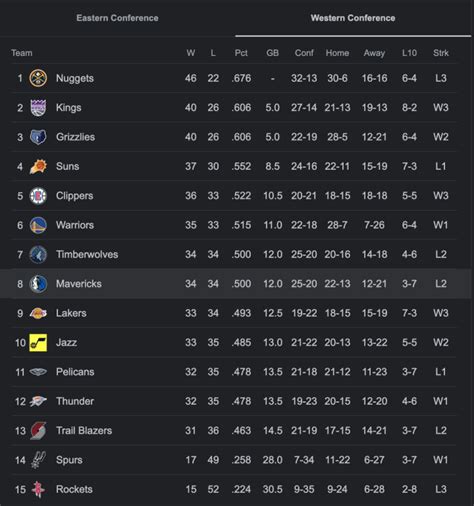Click the Clippers team logo

click(38, 196)
